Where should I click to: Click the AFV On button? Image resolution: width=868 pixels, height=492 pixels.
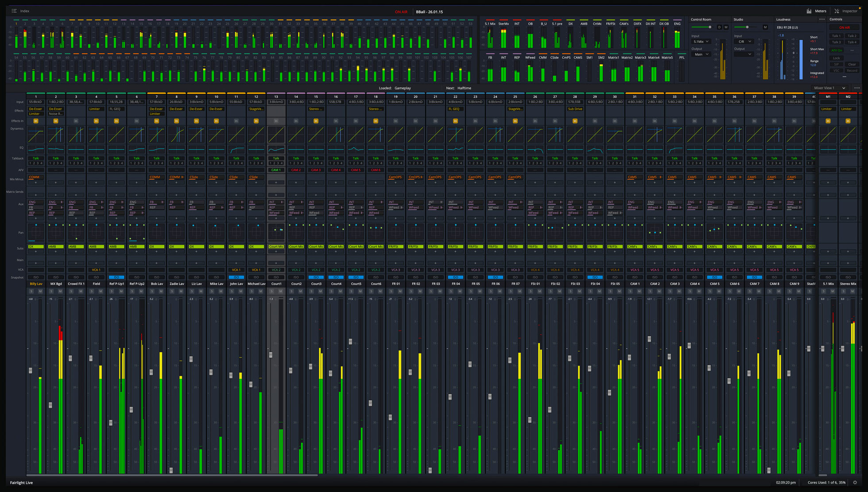[x=837, y=50]
